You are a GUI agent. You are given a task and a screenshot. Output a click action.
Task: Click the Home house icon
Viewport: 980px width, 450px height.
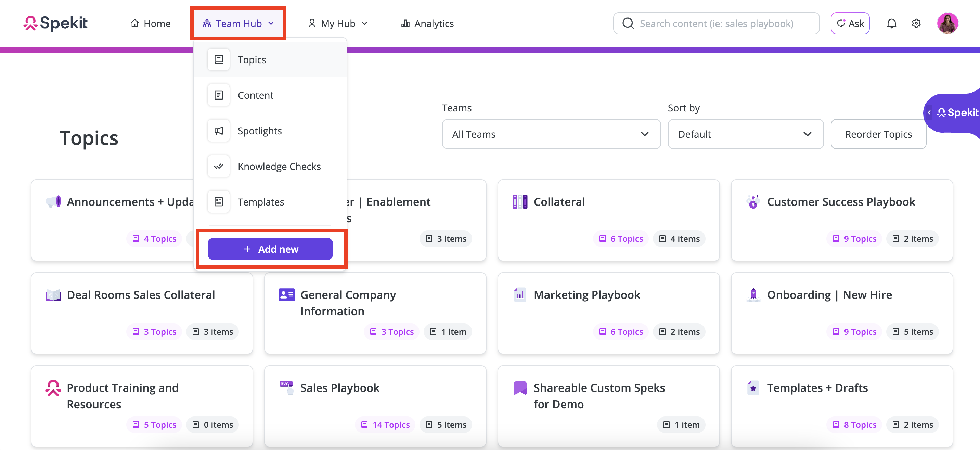coord(135,23)
